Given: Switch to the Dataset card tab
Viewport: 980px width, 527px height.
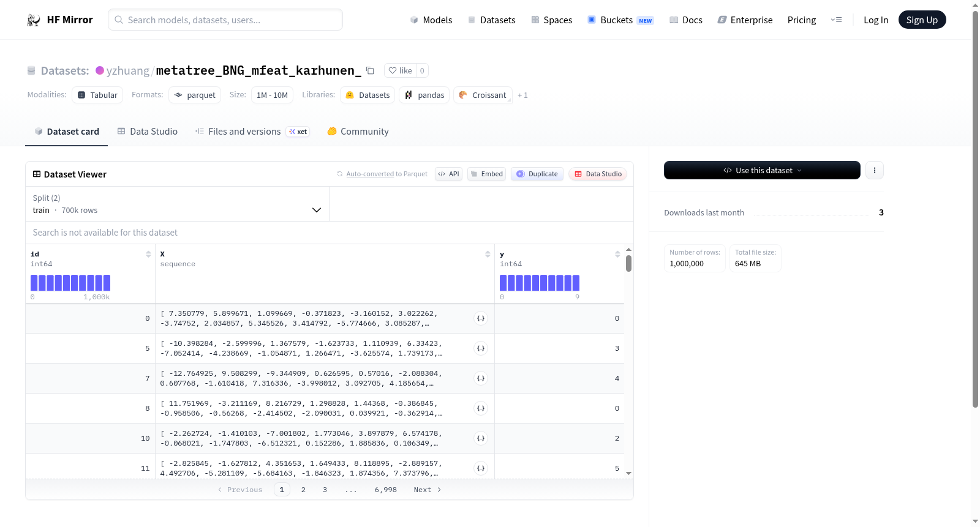Looking at the screenshot, I should pos(67,131).
